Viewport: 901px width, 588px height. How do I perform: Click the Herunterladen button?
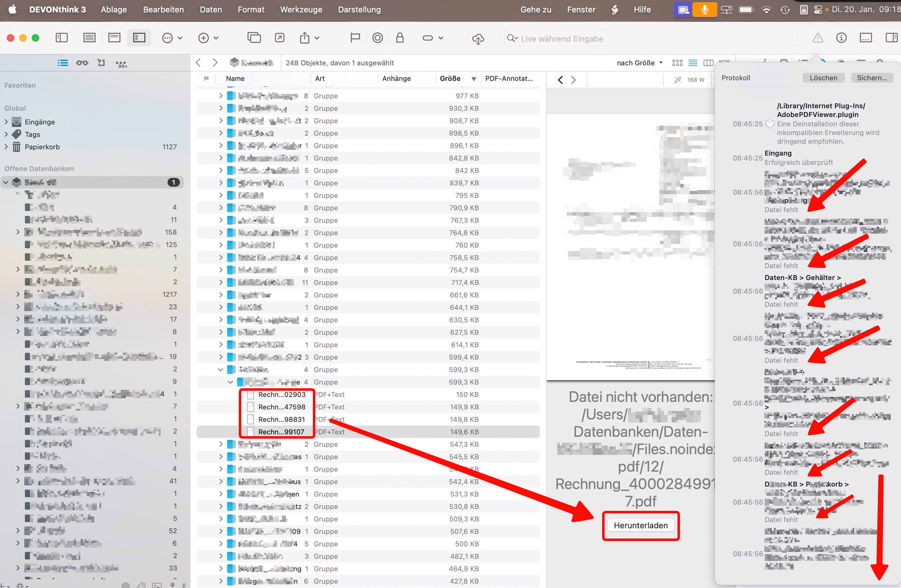640,526
